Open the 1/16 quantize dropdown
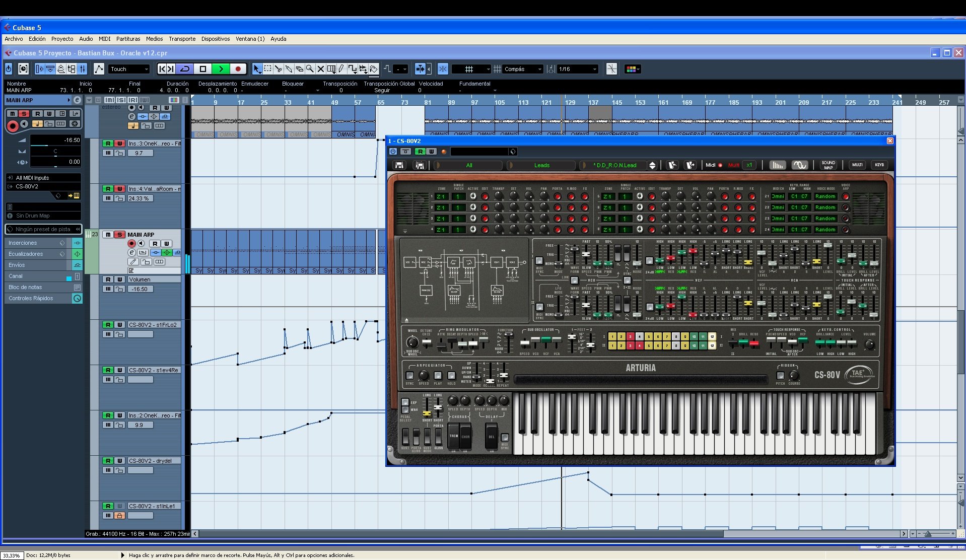 click(578, 69)
